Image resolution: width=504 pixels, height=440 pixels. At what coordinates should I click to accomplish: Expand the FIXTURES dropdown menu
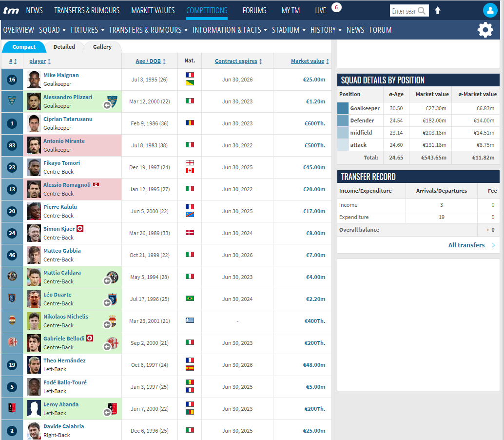click(87, 30)
